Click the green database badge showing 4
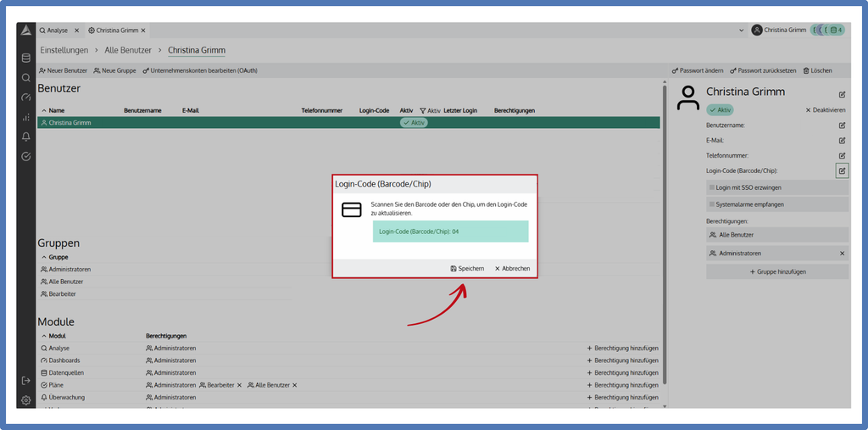The height and width of the screenshot is (430, 868). pos(837,31)
